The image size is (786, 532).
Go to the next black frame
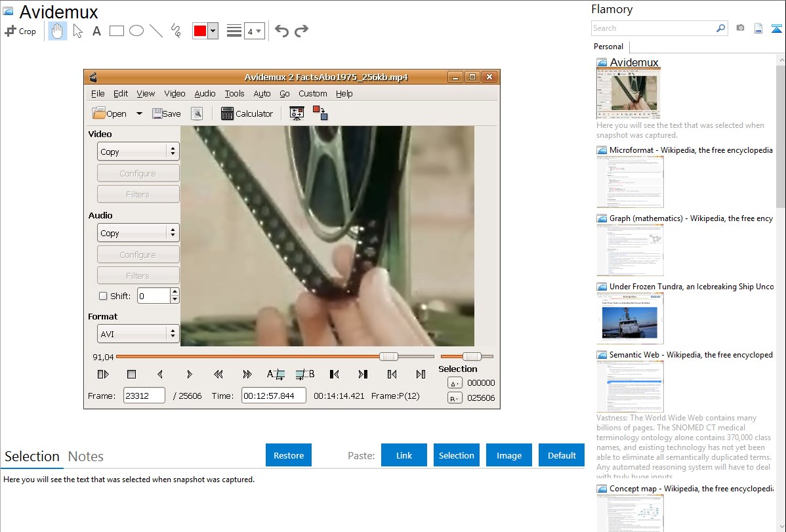[363, 374]
